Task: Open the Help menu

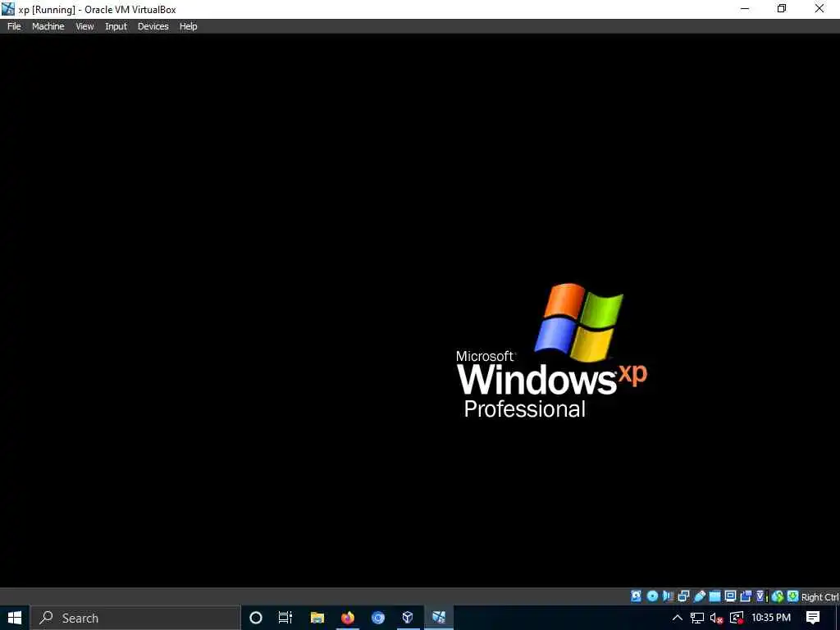Action: point(188,26)
